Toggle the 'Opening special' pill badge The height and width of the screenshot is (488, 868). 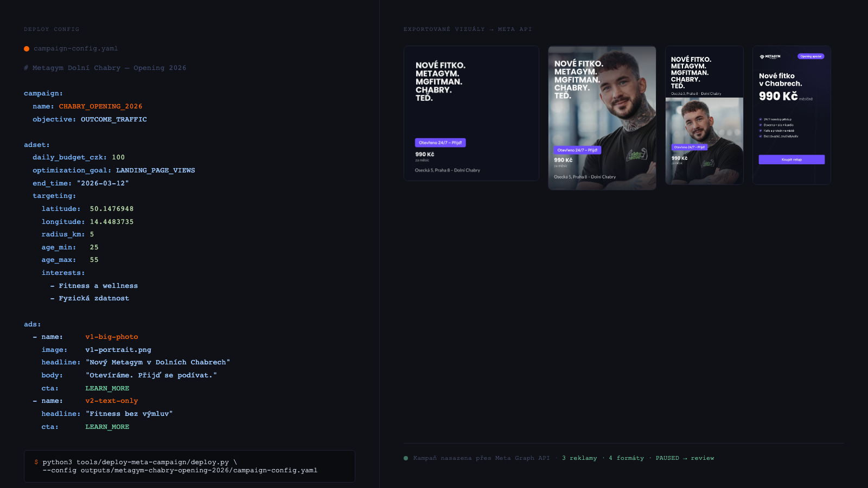point(811,56)
